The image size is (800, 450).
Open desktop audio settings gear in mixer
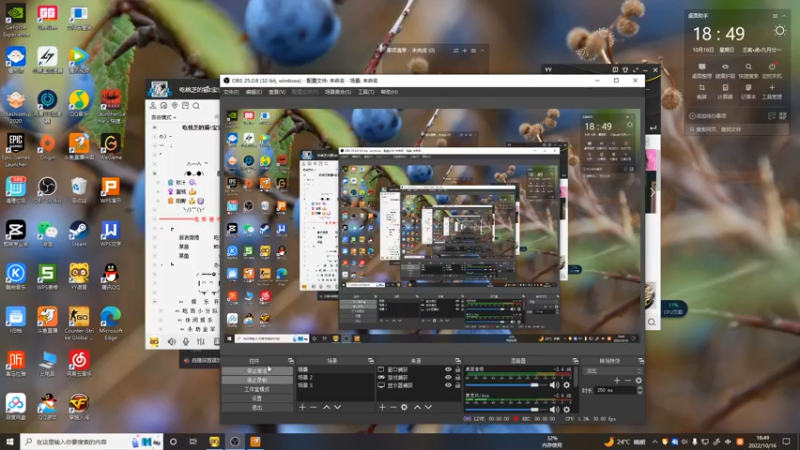[566, 385]
